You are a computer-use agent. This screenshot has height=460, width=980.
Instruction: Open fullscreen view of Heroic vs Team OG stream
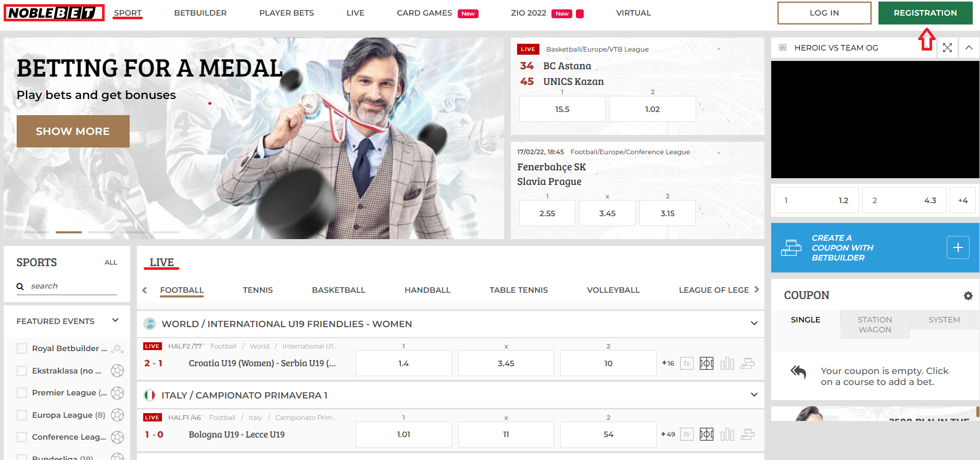point(947,48)
